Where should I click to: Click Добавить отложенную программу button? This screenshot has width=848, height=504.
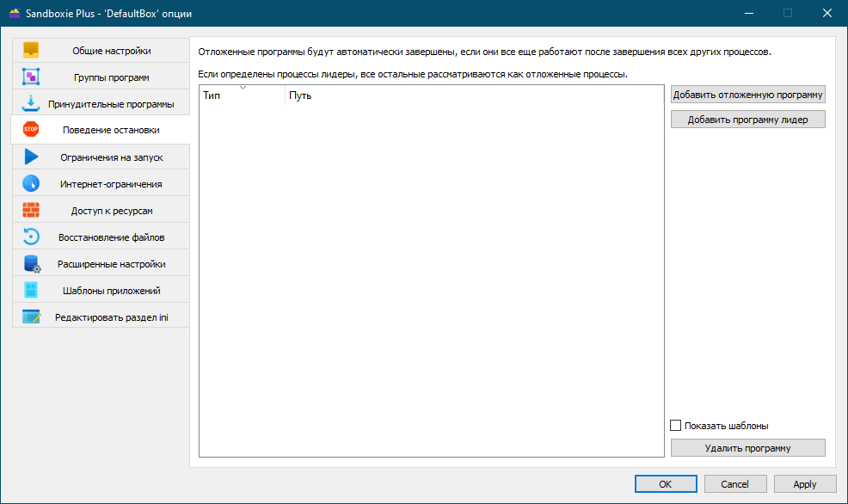coord(748,95)
